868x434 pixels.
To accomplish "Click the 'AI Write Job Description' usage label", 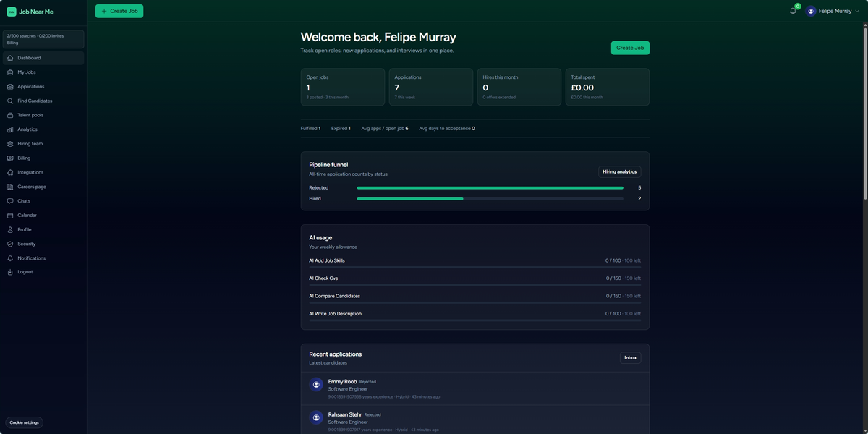I will (335, 314).
